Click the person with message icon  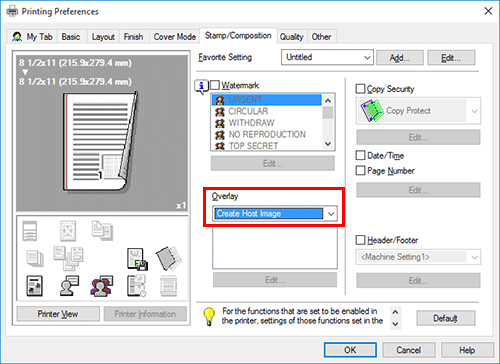click(x=69, y=286)
